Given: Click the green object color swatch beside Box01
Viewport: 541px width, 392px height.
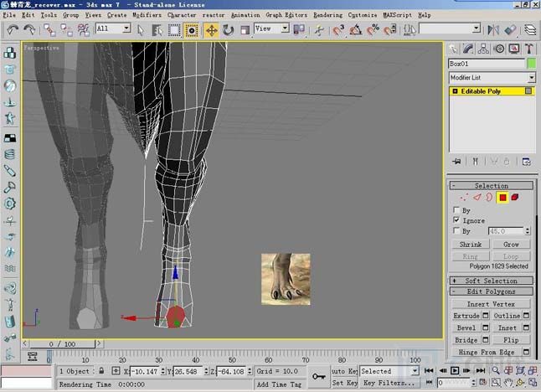Looking at the screenshot, I should pyautogui.click(x=531, y=64).
